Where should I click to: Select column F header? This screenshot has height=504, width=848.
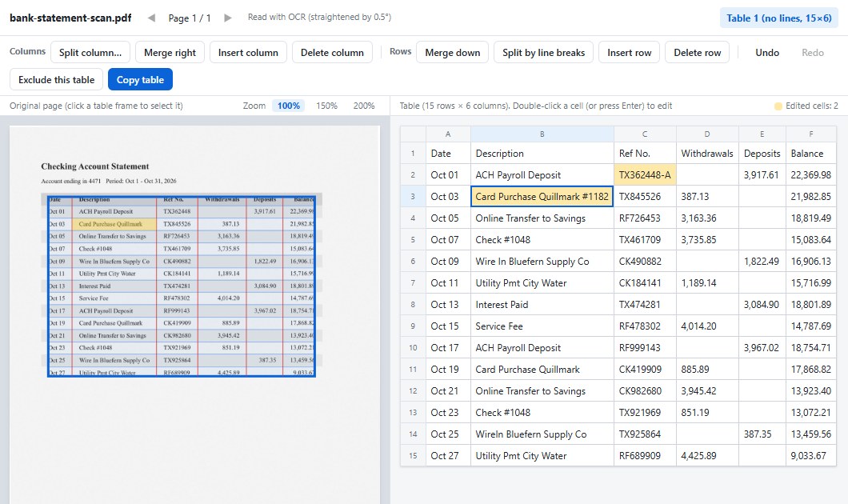pyautogui.click(x=810, y=134)
